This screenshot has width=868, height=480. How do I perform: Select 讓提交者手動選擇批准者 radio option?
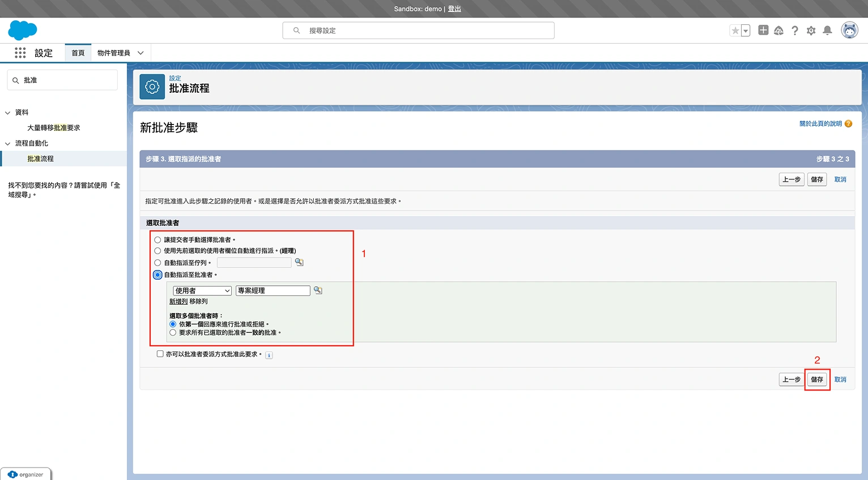pyautogui.click(x=158, y=240)
